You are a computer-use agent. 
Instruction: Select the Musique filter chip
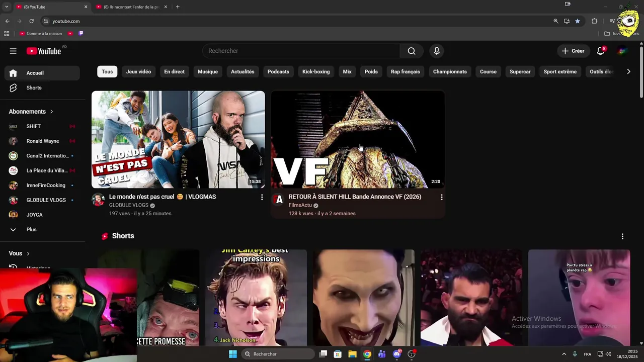208,71
